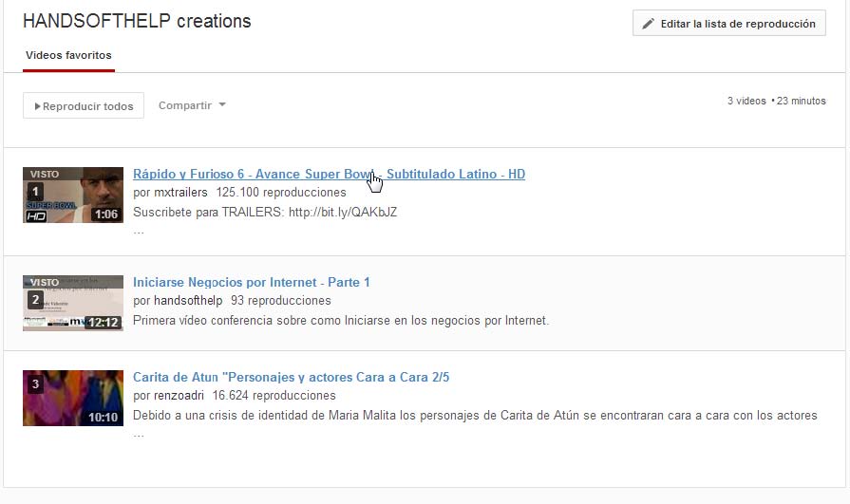Click the 1:06 duration badge
This screenshot has height=504, width=850.
pos(106,215)
